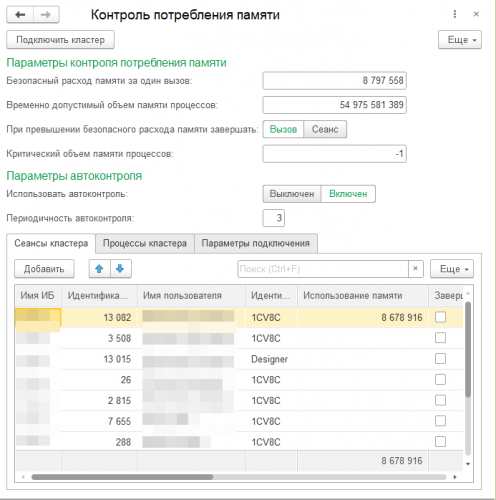Viewport: 496px width, 500px height.
Task: Select the Сеанс option
Action: coord(325,129)
